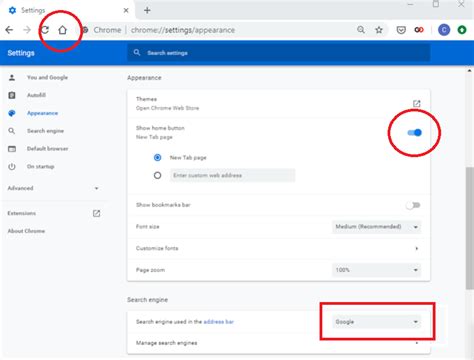This screenshot has width=474, height=360.
Task: Click the vertical scrollbar thumb
Action: (x=470, y=228)
